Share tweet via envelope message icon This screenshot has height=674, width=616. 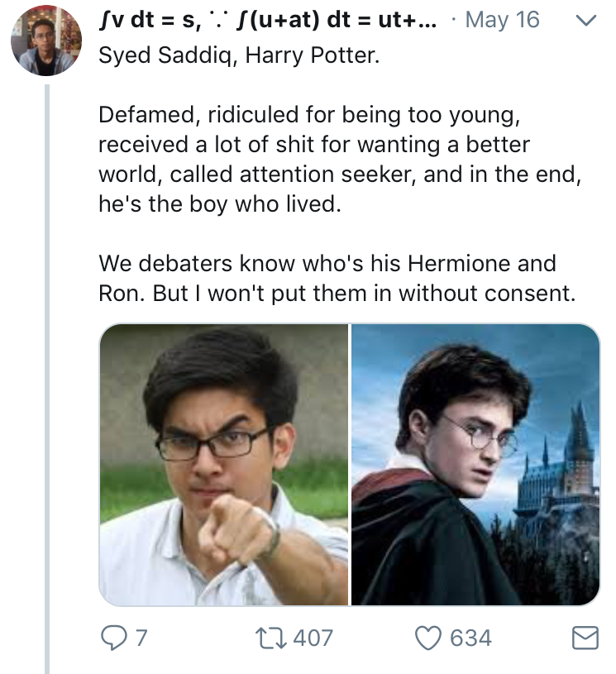[x=585, y=638]
